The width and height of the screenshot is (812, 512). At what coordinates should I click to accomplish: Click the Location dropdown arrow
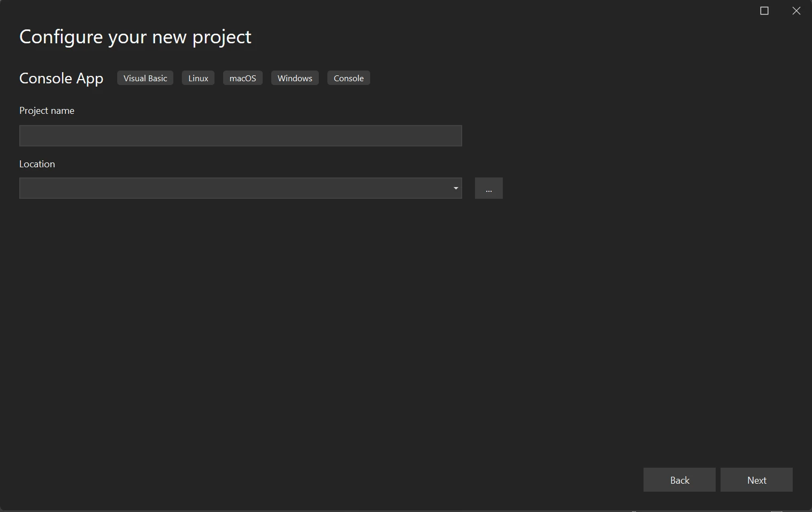click(456, 188)
